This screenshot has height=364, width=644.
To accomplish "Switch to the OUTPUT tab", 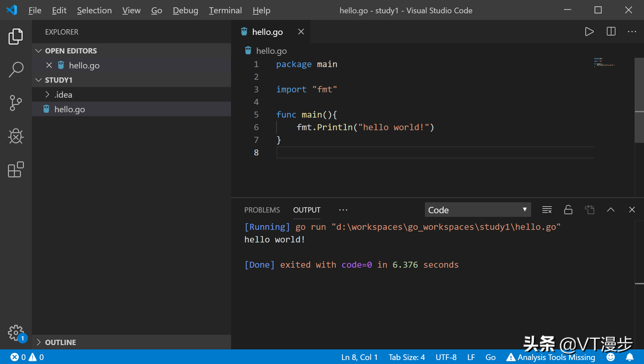I will click(307, 210).
